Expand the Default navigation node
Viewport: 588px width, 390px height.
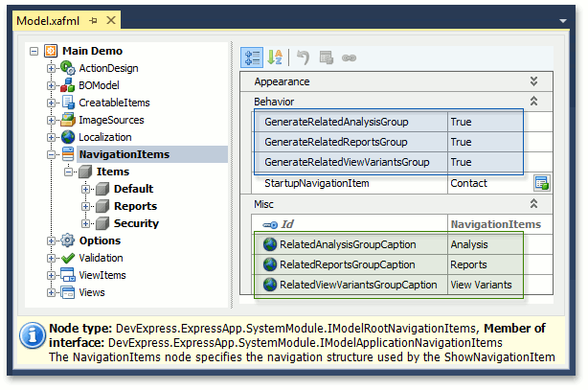[x=85, y=189]
